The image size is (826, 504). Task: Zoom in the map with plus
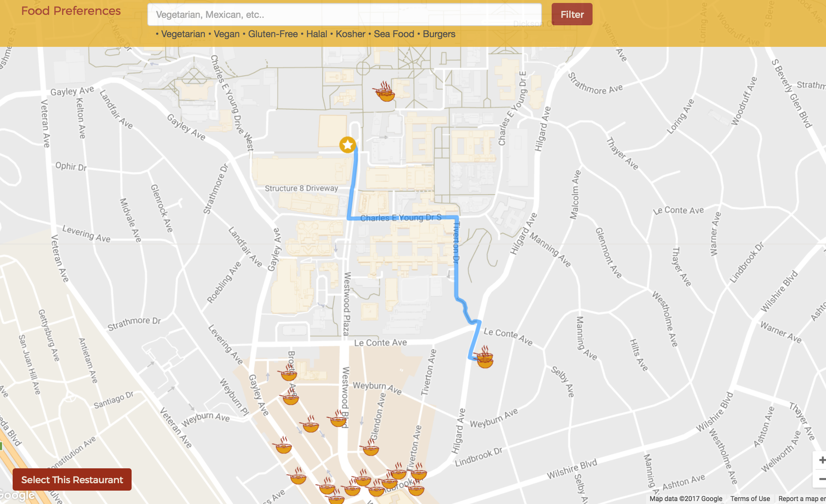[x=822, y=460]
